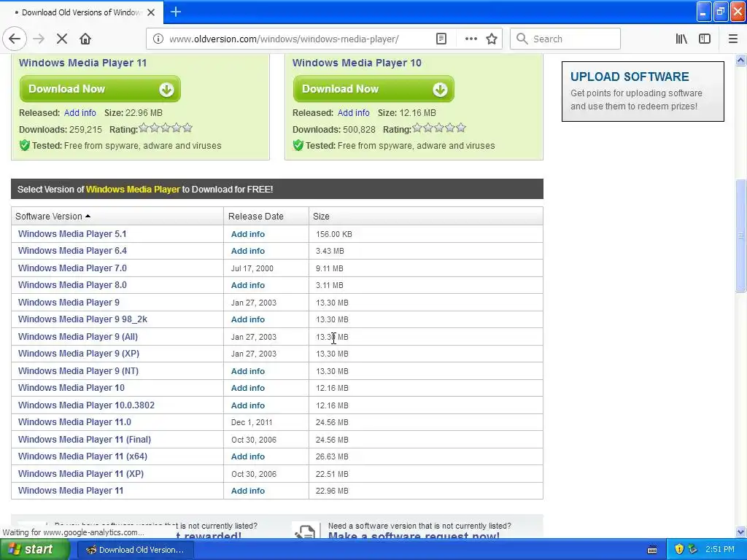Open Windows Media Player 7.0 link
747x560 pixels.
pyautogui.click(x=72, y=268)
